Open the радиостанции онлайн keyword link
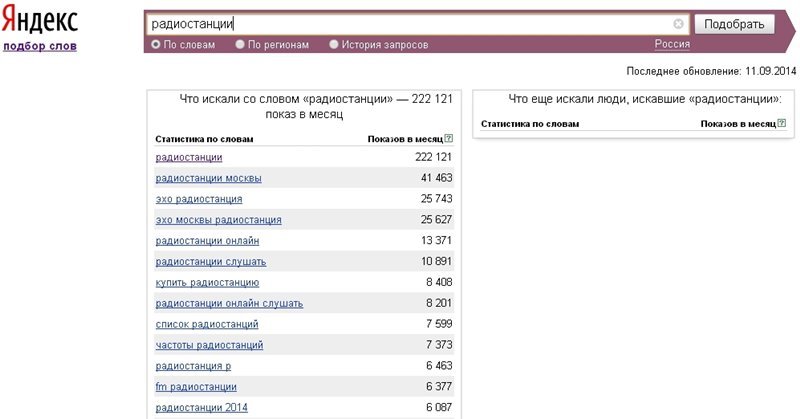800x419 pixels. click(207, 241)
